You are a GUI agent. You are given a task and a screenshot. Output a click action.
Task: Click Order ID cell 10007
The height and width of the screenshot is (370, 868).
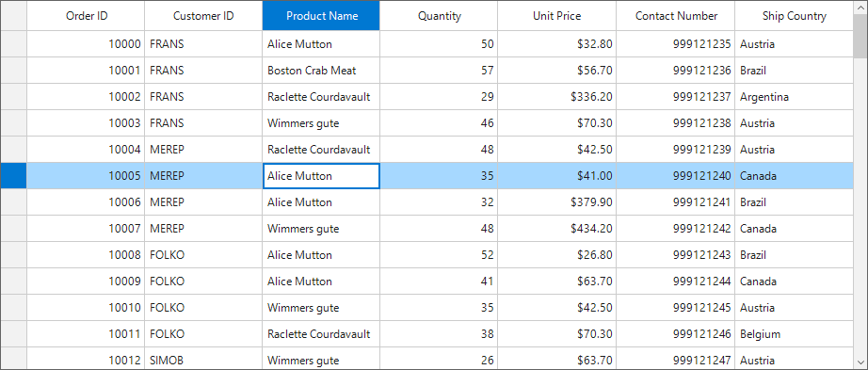(86, 228)
